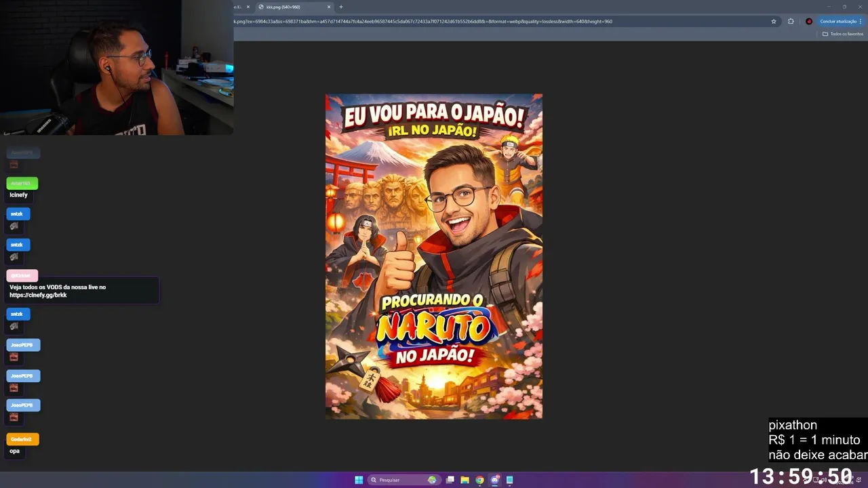Image resolution: width=868 pixels, height=488 pixels.
Task: Open the browser extensions puzzle icon
Action: (x=791, y=21)
